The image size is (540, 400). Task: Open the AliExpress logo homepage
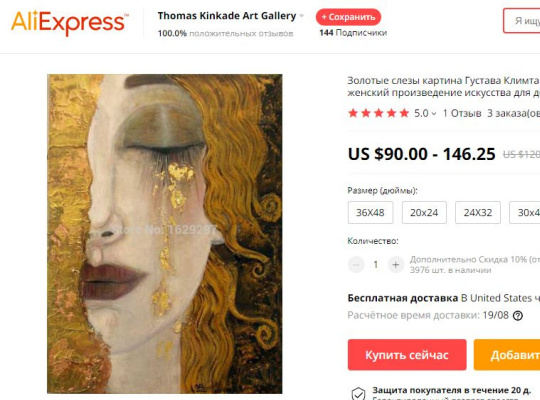pos(70,23)
